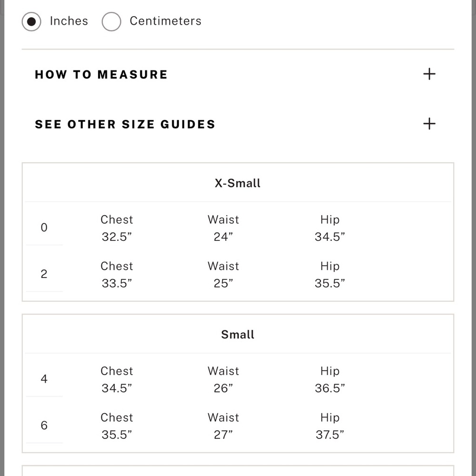Click the 34.5" chest value for size 4
Image resolution: width=476 pixels, height=476 pixels.
click(x=117, y=388)
